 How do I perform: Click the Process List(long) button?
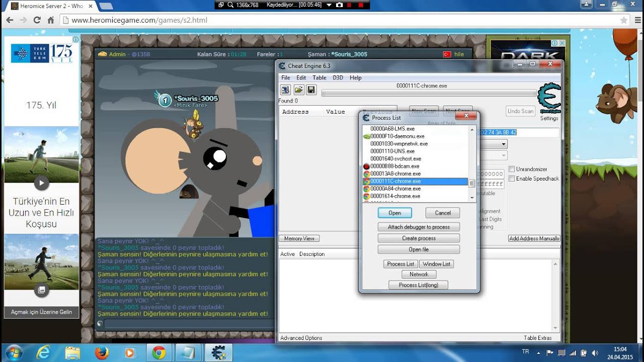coord(419,285)
